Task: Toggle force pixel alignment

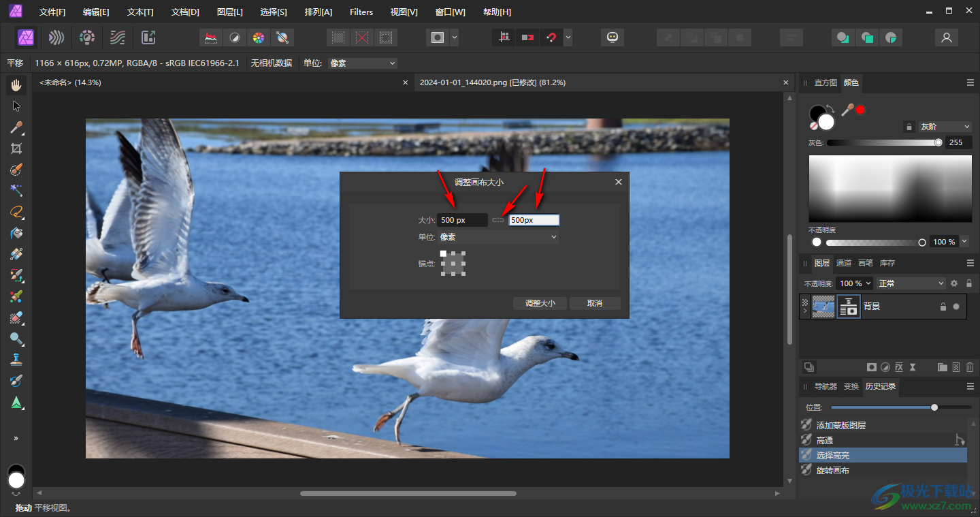Action: [x=504, y=37]
